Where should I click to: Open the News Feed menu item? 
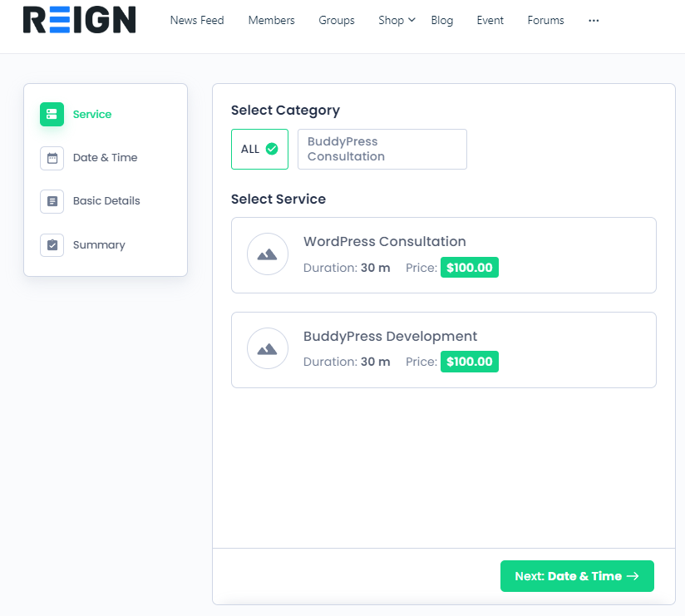pos(197,21)
